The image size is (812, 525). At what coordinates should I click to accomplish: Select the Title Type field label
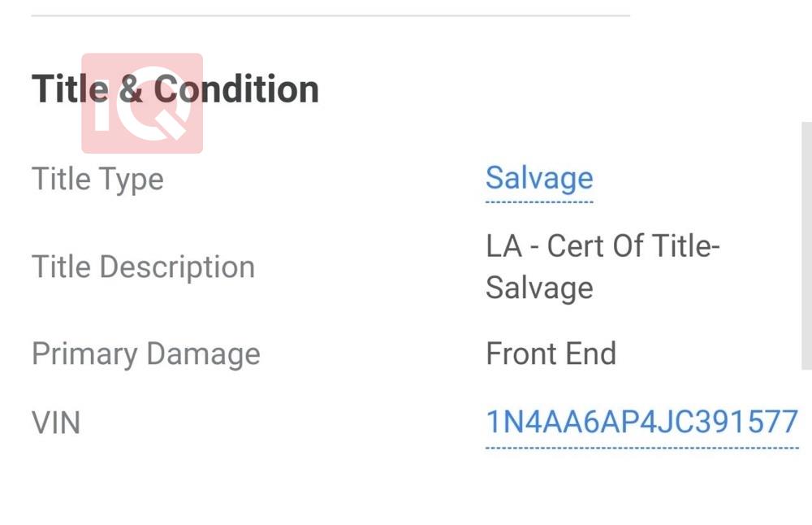(98, 180)
